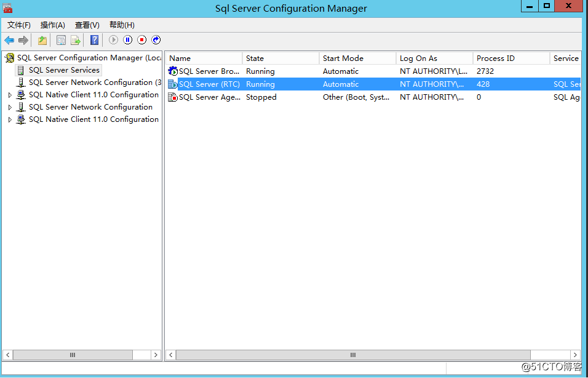Screen dimensions: 588x378
Task: Expand the first SQL Native Client 11.0 node
Action: pyautogui.click(x=10, y=95)
